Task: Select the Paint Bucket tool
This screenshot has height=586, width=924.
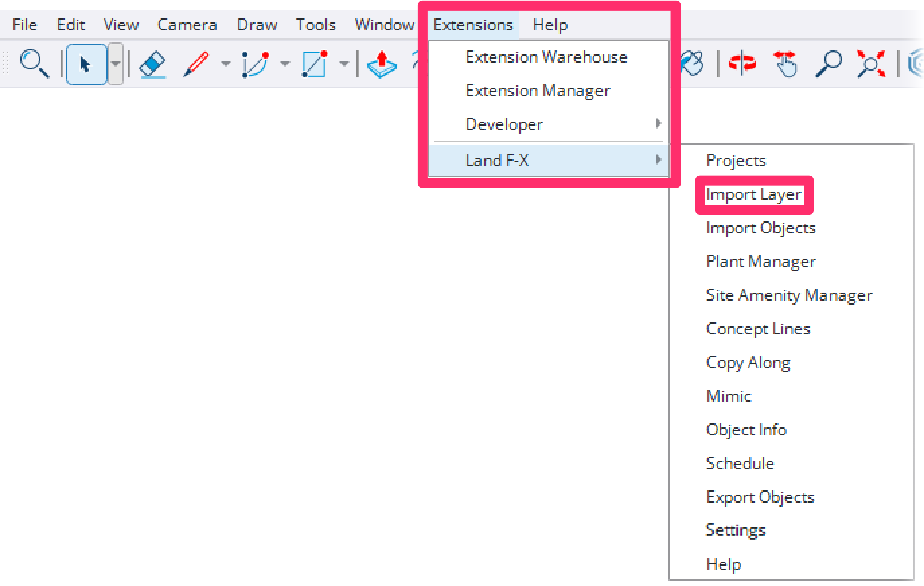Action: tap(693, 65)
